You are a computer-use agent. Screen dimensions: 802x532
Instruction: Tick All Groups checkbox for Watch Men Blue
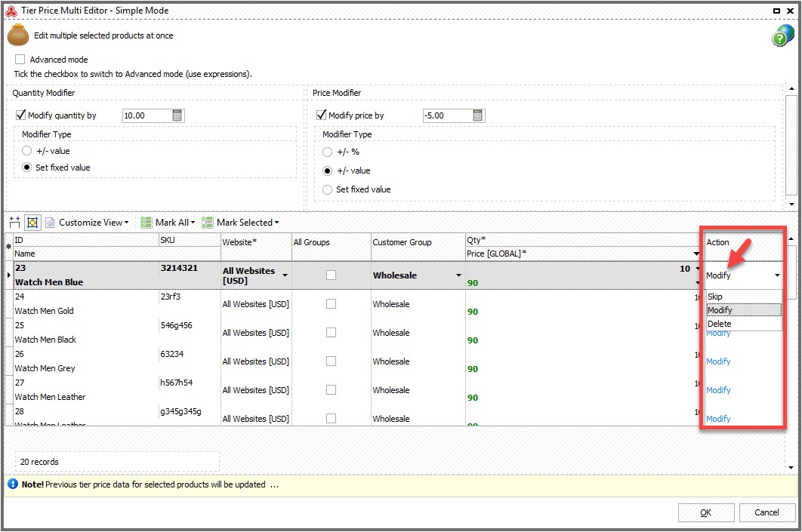coord(331,275)
